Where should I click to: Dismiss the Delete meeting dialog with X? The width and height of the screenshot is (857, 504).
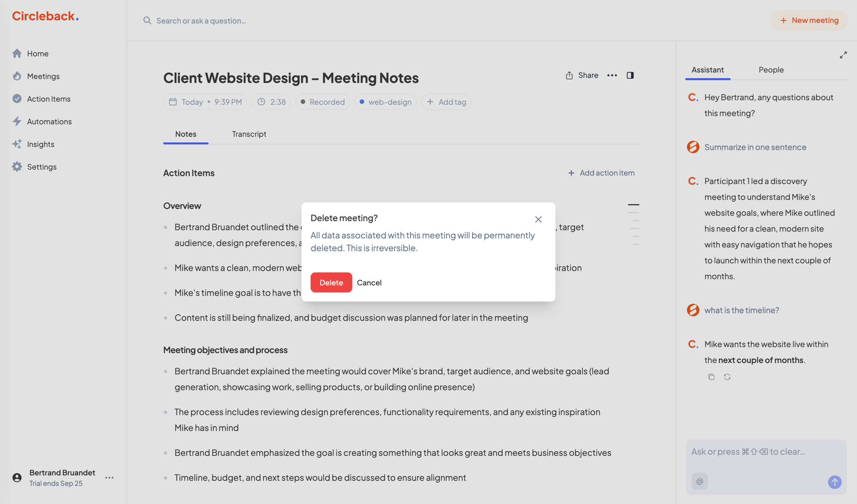(538, 219)
